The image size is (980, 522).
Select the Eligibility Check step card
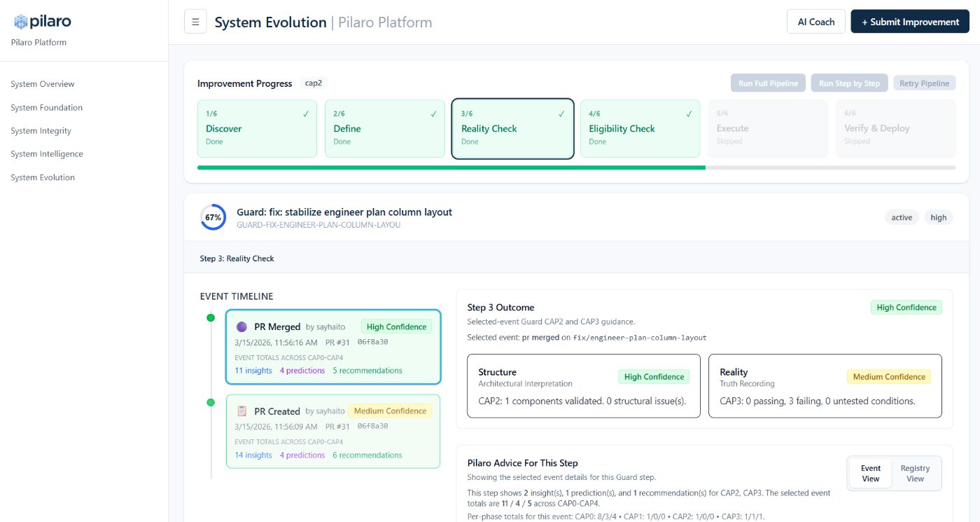(640, 128)
